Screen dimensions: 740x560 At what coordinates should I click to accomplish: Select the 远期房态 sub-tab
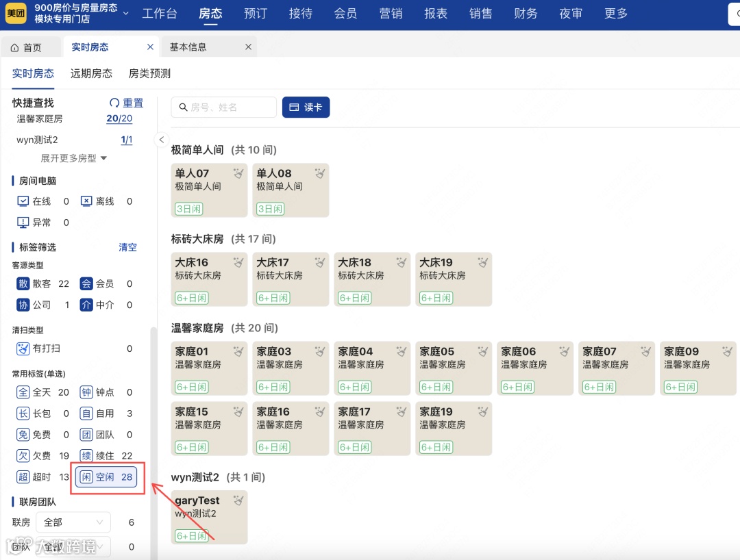(x=91, y=73)
